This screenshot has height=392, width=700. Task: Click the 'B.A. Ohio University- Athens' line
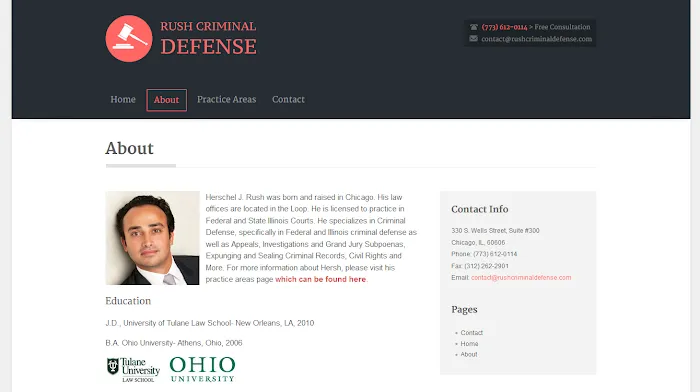[174, 343]
